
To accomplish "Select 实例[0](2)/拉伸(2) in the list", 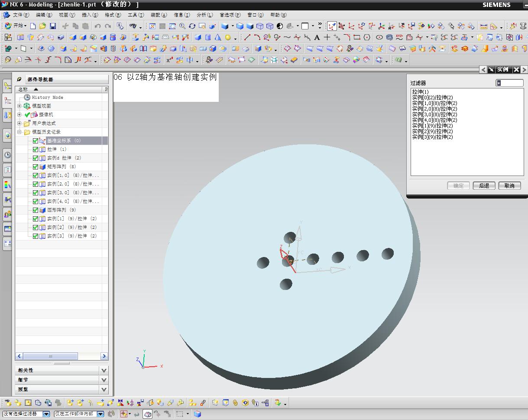I will [432, 98].
